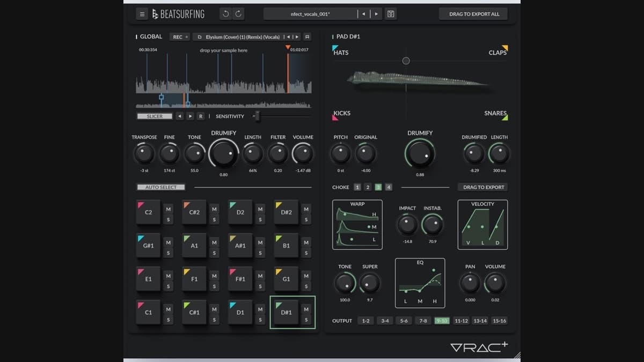Screen dimensions: 644x362
Task: Select output 7-8
Action: [423, 321]
